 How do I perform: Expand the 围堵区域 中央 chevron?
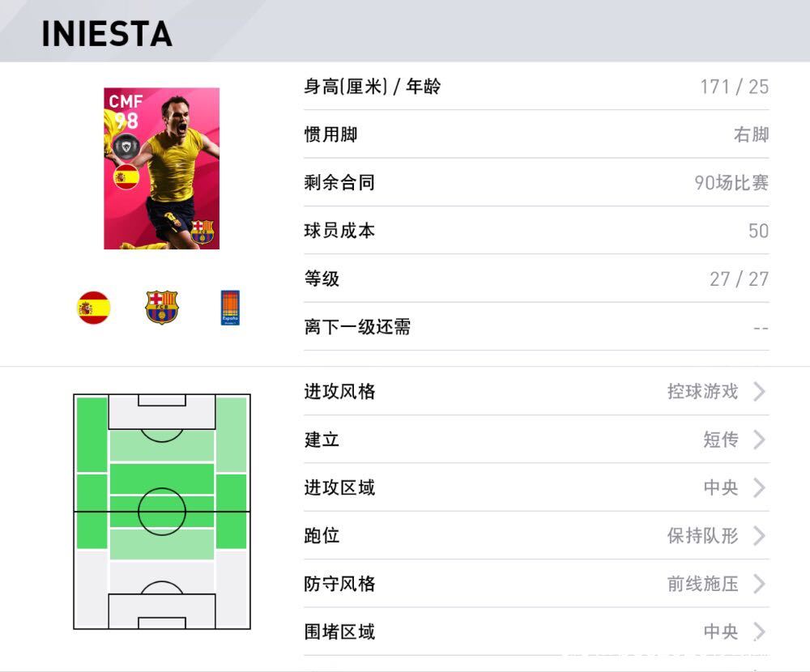759,632
